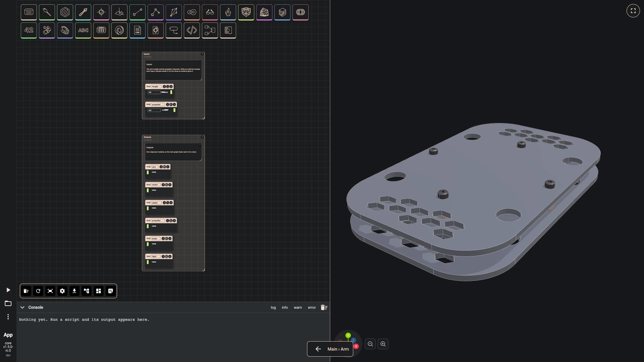Toggle the warn console filter
644x362 pixels.
click(x=298, y=307)
